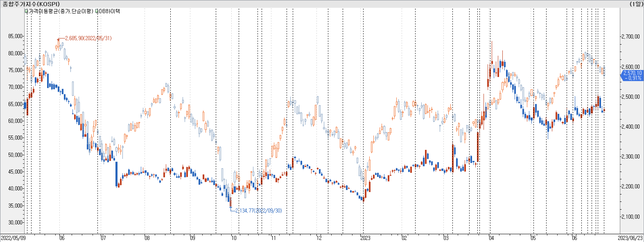Click the 종합주가지수(KOSPI) chart title

(x=31, y=4)
